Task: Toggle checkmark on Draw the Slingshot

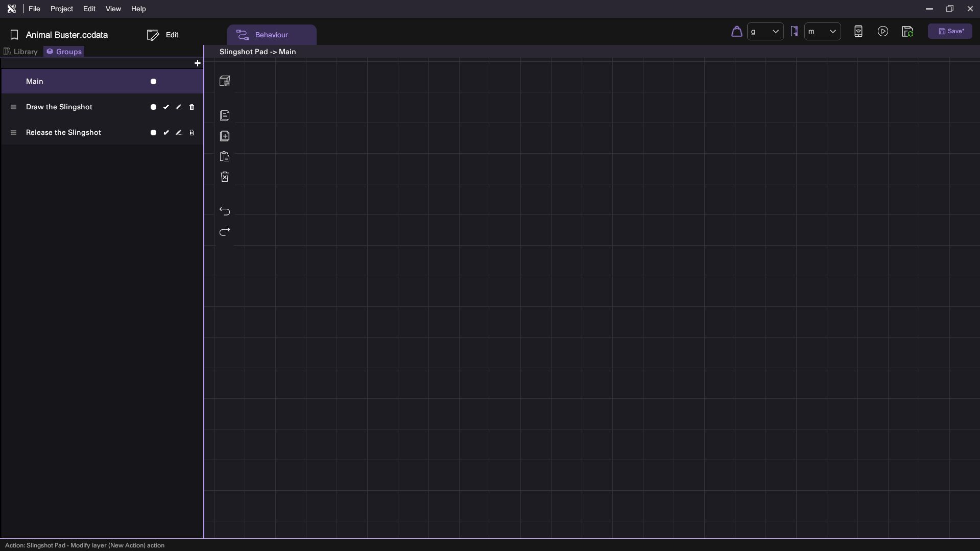Action: coord(166,107)
